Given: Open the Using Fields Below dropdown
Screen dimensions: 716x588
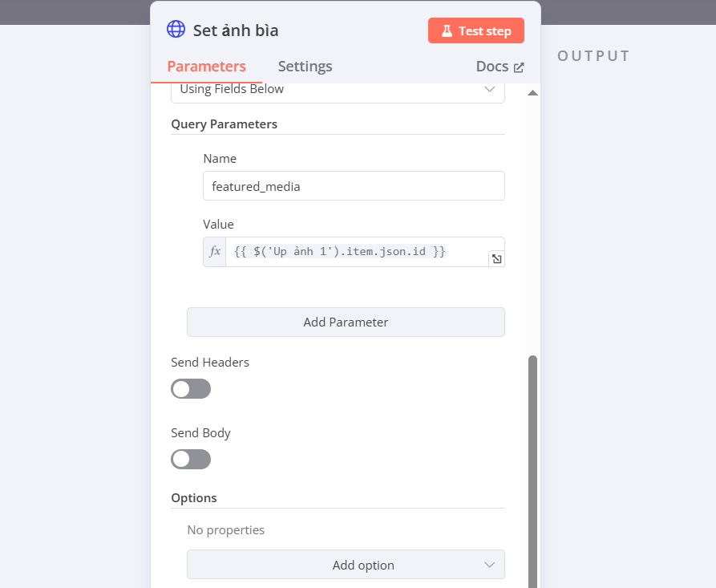Looking at the screenshot, I should (x=338, y=90).
